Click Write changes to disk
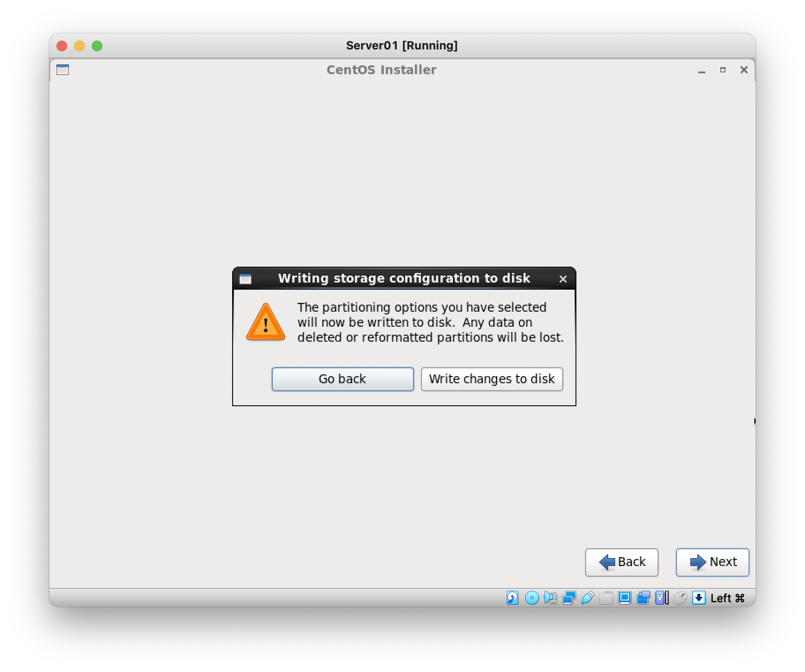This screenshot has height=672, width=805. pyautogui.click(x=492, y=379)
